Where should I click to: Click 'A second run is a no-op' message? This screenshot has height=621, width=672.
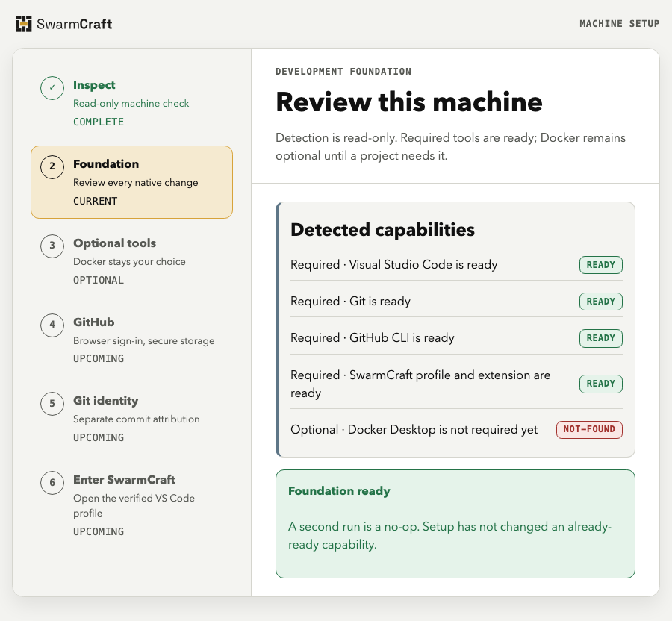[x=449, y=535]
